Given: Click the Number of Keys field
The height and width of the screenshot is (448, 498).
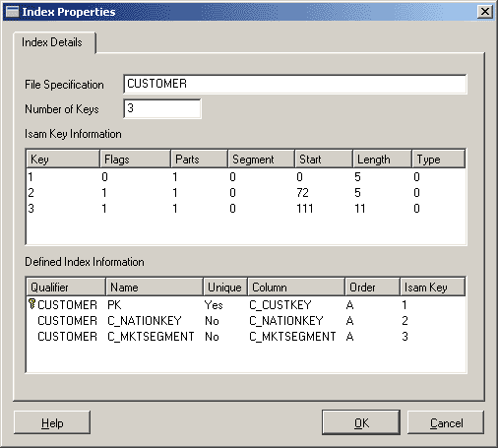Looking at the screenshot, I should [162, 108].
